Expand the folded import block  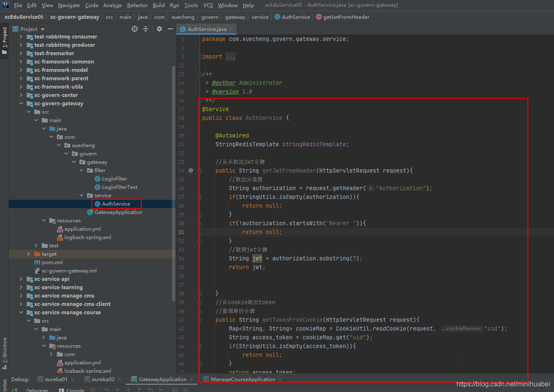[200, 57]
